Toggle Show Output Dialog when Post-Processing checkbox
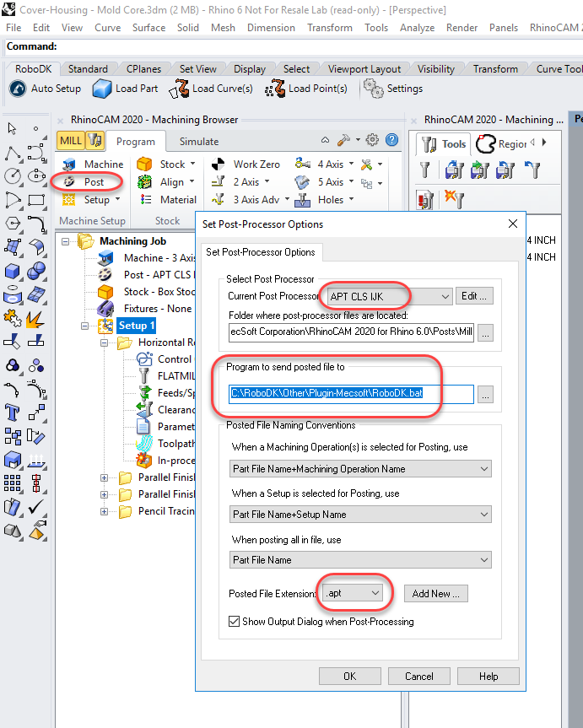 coord(235,622)
